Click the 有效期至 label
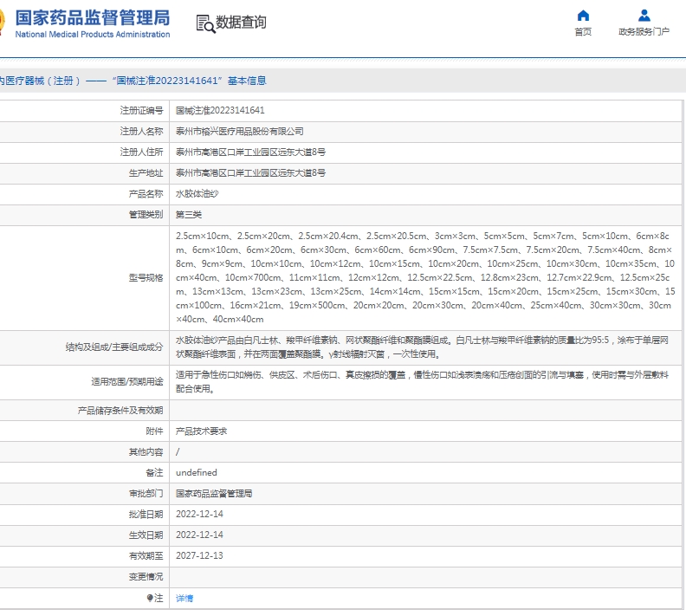The width and height of the screenshot is (686, 616). pos(146,555)
